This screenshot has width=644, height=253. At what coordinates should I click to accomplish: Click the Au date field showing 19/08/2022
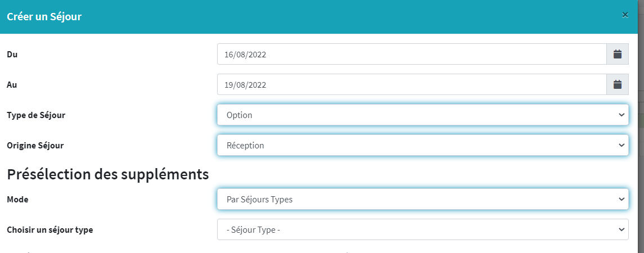point(411,85)
